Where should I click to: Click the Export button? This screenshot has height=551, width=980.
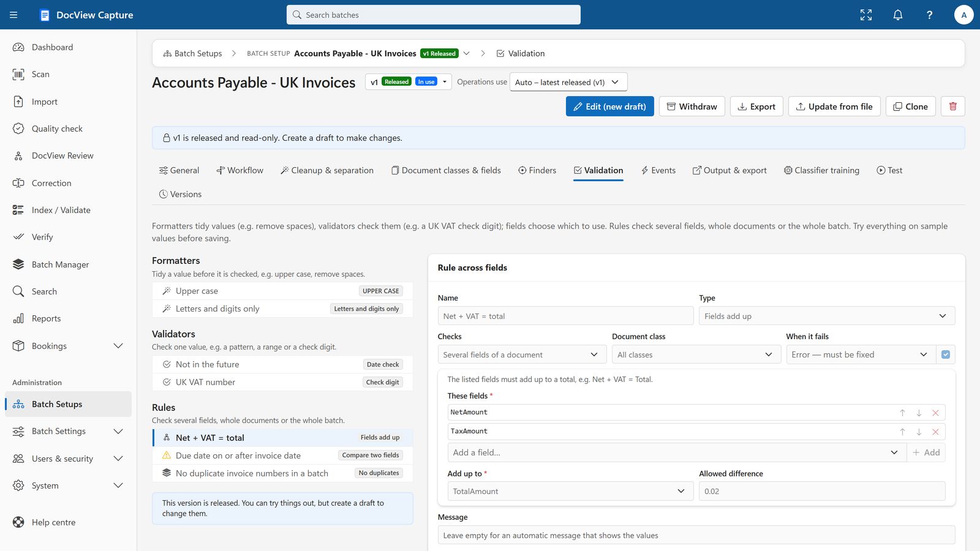point(756,107)
